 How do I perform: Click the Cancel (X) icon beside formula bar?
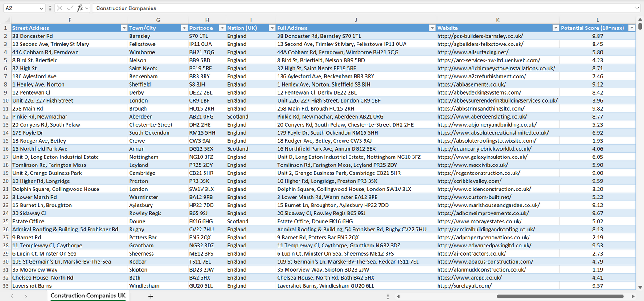coord(60,8)
